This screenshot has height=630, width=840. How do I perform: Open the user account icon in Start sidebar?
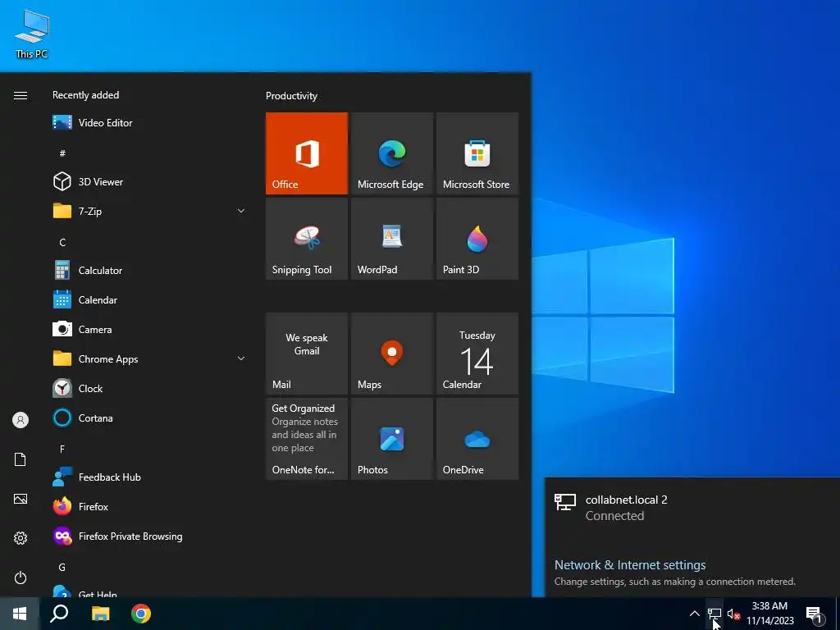[21, 420]
